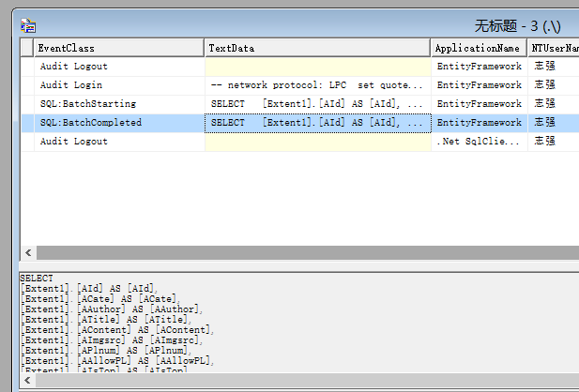Click EntityFramework cell in Audit Login row
The image size is (579, 392).
(x=479, y=85)
